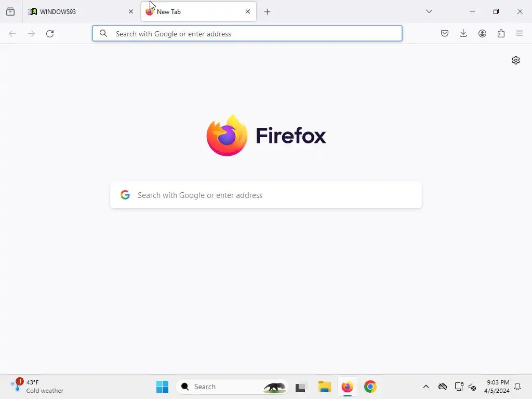
Task: Click the Google G icon in search box
Action: [x=125, y=195]
